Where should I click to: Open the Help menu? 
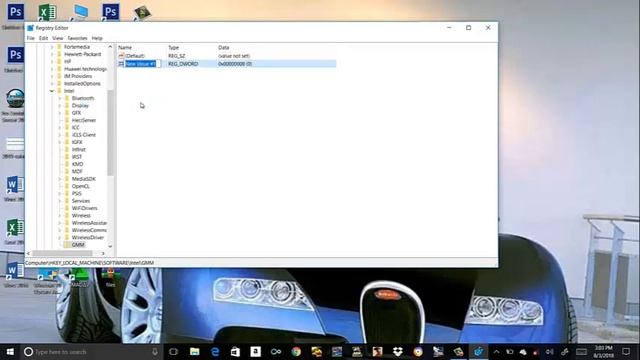[x=97, y=38]
